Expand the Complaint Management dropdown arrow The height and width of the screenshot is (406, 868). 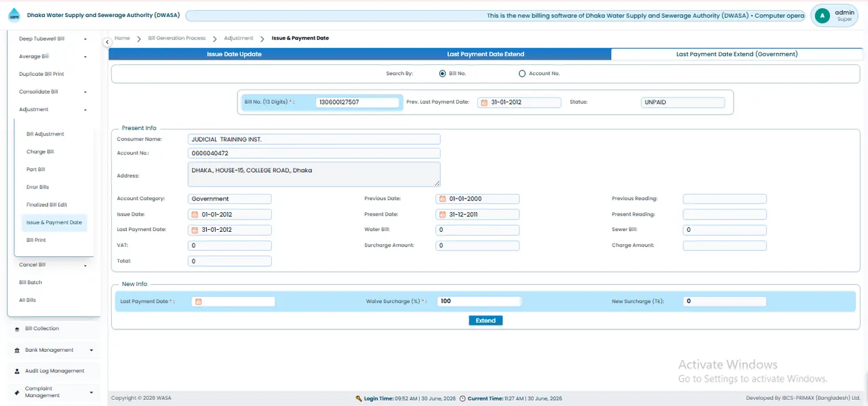(92, 392)
